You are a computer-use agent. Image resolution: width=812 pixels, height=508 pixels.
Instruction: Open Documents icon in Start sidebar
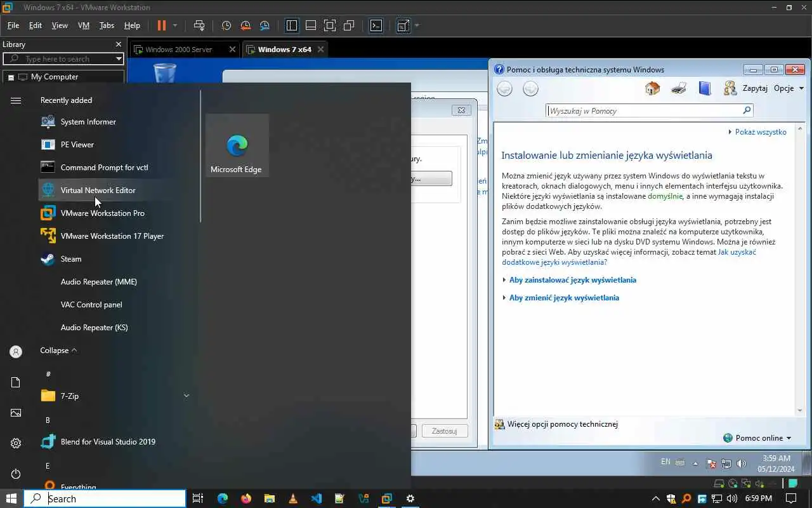coord(16,382)
